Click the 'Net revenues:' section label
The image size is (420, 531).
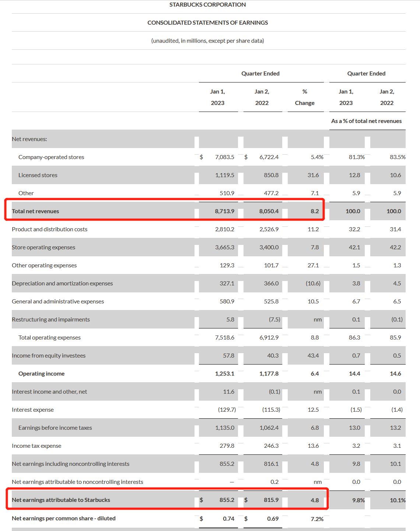tap(29, 139)
